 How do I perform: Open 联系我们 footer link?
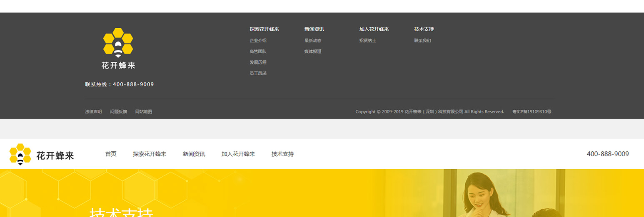[422, 41]
